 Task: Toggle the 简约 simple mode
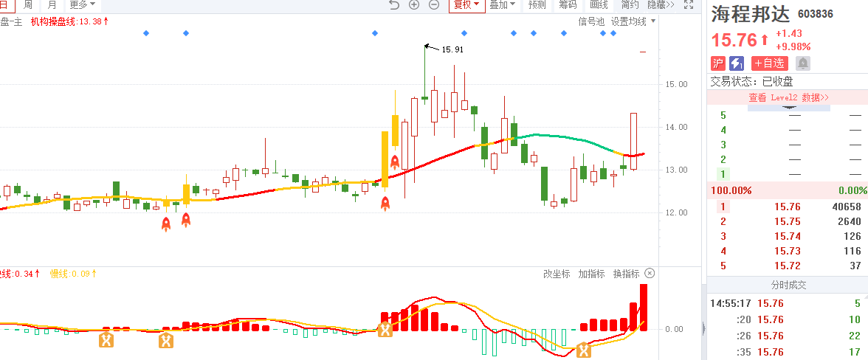pyautogui.click(x=630, y=5)
